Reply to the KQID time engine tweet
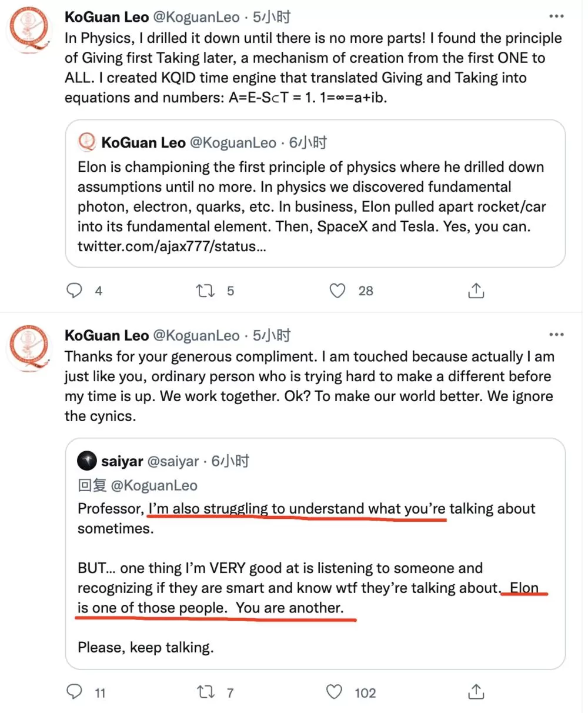 coord(75,291)
